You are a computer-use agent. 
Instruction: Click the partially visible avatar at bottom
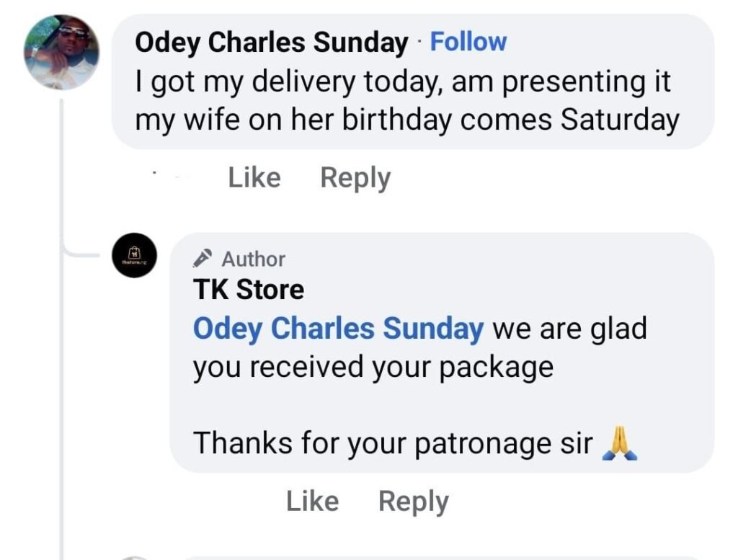click(x=134, y=557)
